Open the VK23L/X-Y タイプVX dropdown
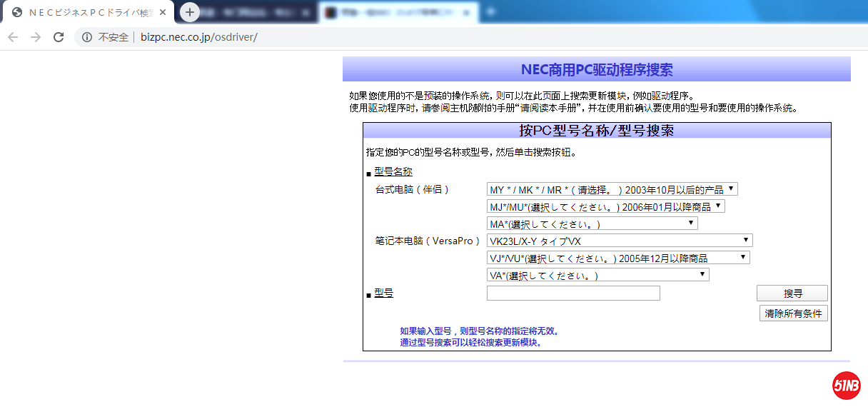Image resolution: width=868 pixels, height=407 pixels. 619,241
